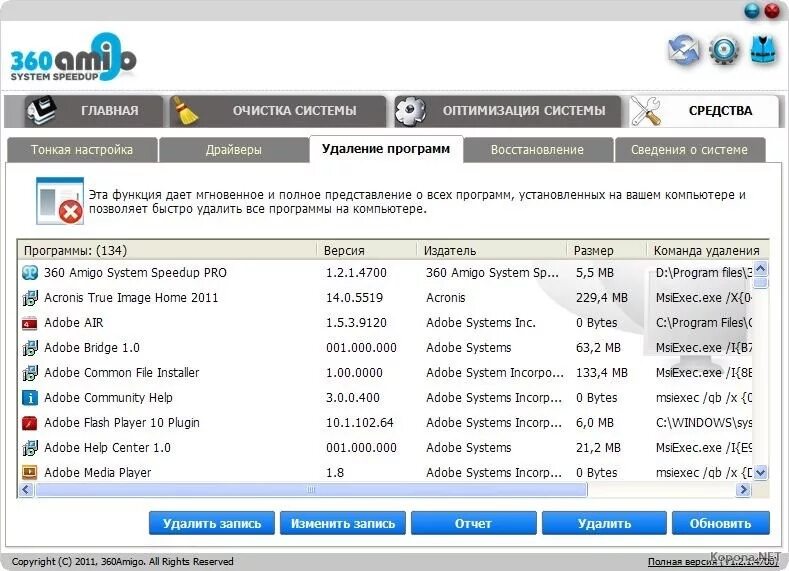Viewport: 789px width, 571px height.
Task: Click the house icon on ГЛАВНАЯ tab
Action: click(x=41, y=110)
